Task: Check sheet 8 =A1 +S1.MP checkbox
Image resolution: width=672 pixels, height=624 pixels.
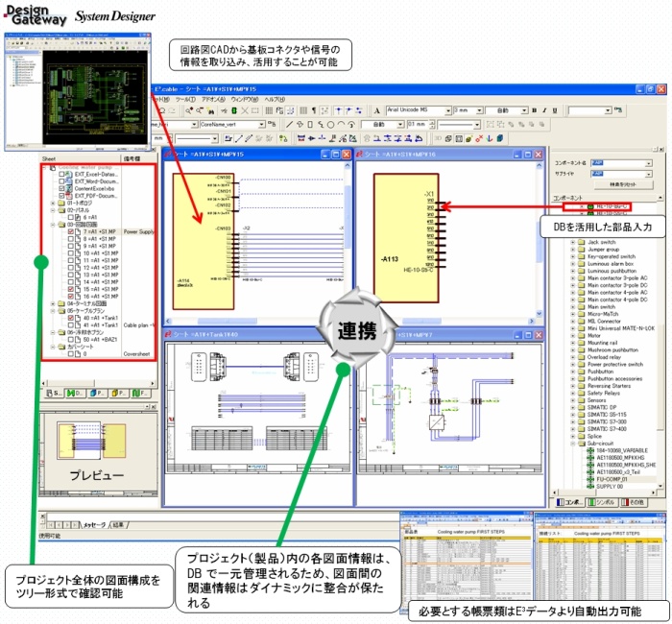Action: coord(71,239)
